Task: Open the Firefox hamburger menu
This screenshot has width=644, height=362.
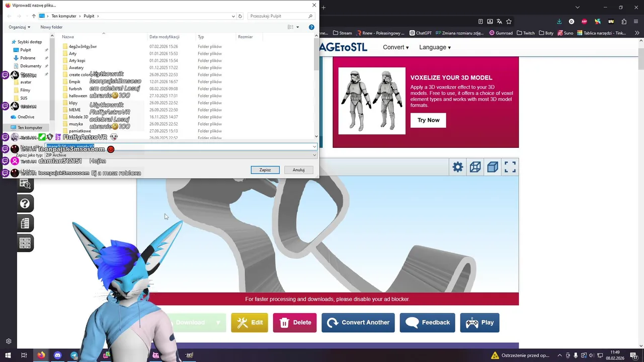Action: [x=636, y=22]
